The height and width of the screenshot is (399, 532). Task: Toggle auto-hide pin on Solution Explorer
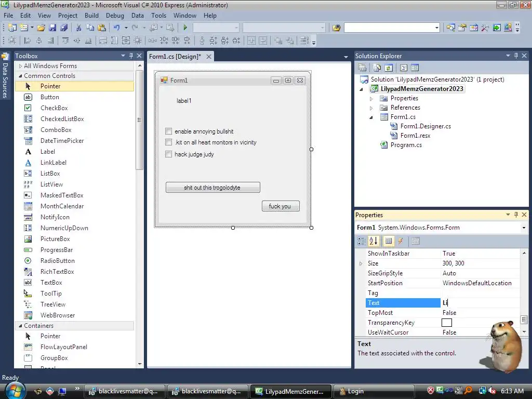516,56
